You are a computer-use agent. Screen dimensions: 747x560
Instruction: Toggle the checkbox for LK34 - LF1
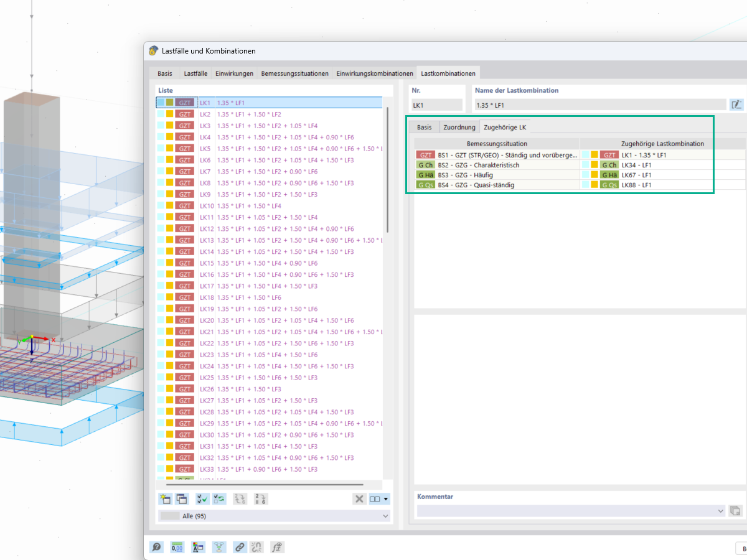[x=586, y=165]
